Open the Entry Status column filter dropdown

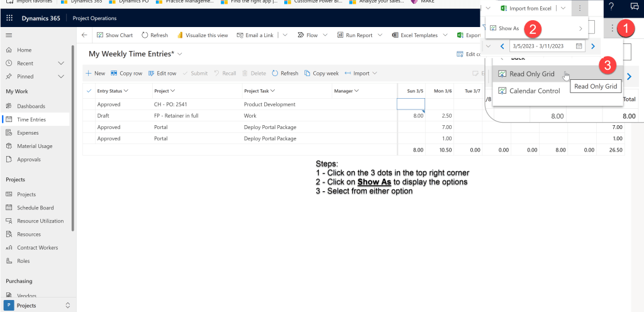point(126,91)
